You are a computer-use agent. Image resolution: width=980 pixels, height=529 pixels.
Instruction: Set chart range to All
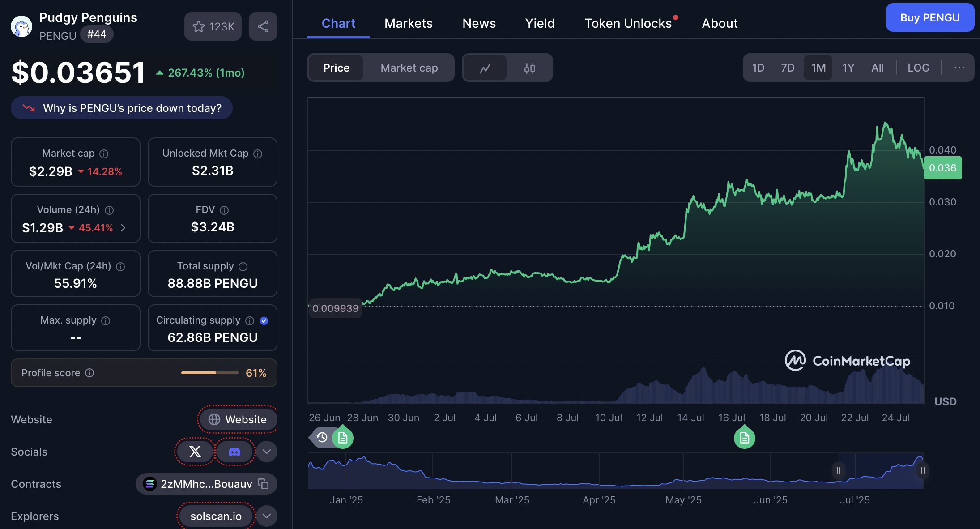point(878,68)
